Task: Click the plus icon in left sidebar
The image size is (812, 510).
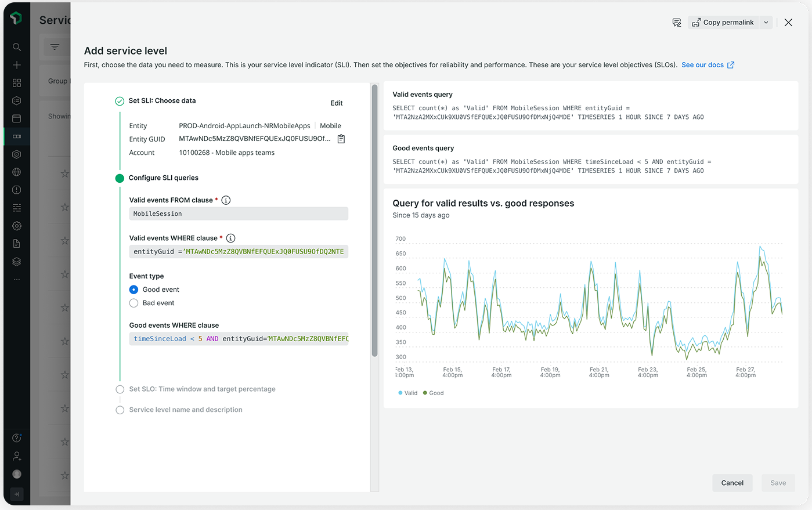Action: (x=17, y=65)
